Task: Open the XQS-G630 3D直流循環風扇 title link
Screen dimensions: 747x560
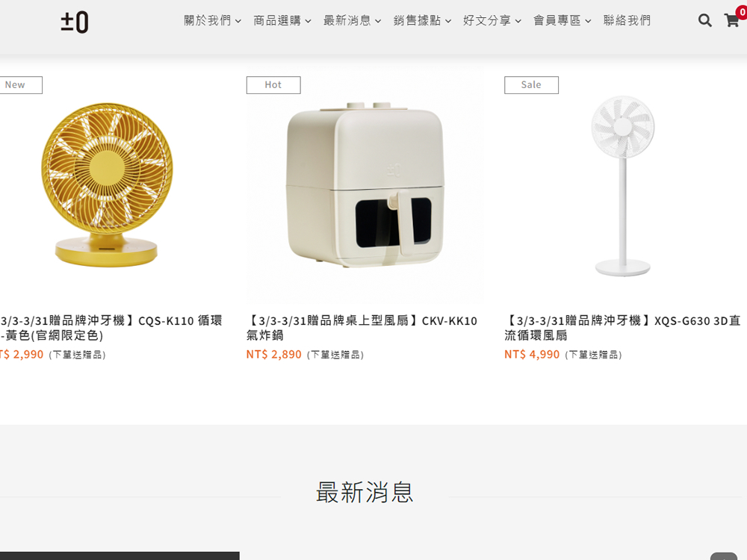Action: click(x=622, y=328)
